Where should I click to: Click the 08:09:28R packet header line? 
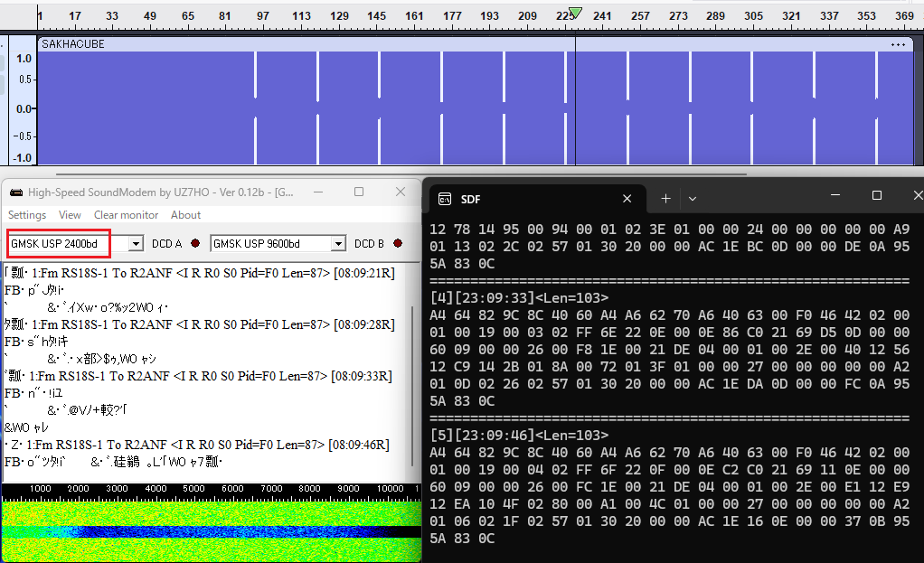pos(199,324)
